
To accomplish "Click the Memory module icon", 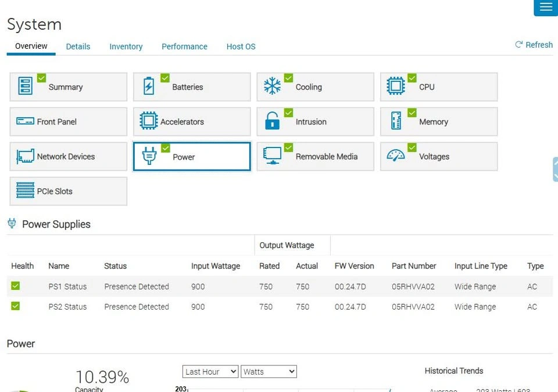I will point(396,121).
